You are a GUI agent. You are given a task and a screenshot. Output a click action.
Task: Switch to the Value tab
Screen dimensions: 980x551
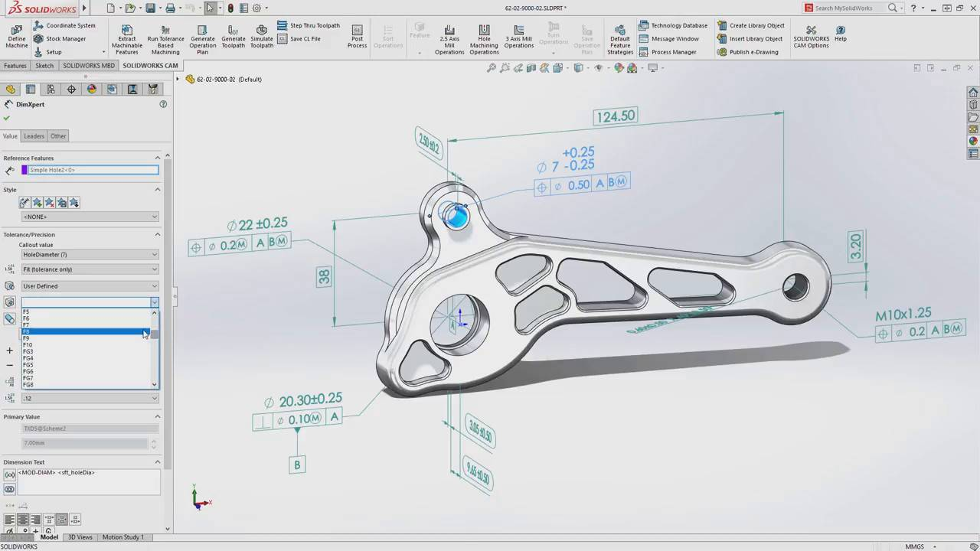pyautogui.click(x=10, y=136)
